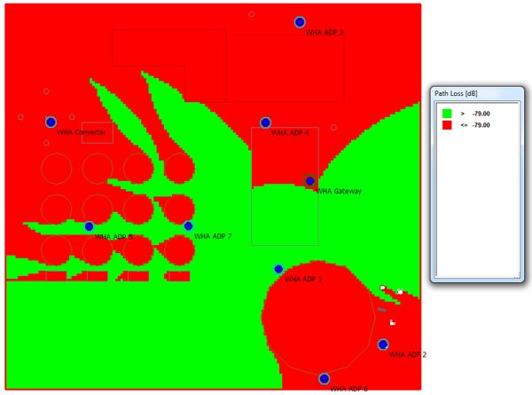Select the WHA ADP 2 node
The width and height of the screenshot is (532, 395).
coord(383,344)
